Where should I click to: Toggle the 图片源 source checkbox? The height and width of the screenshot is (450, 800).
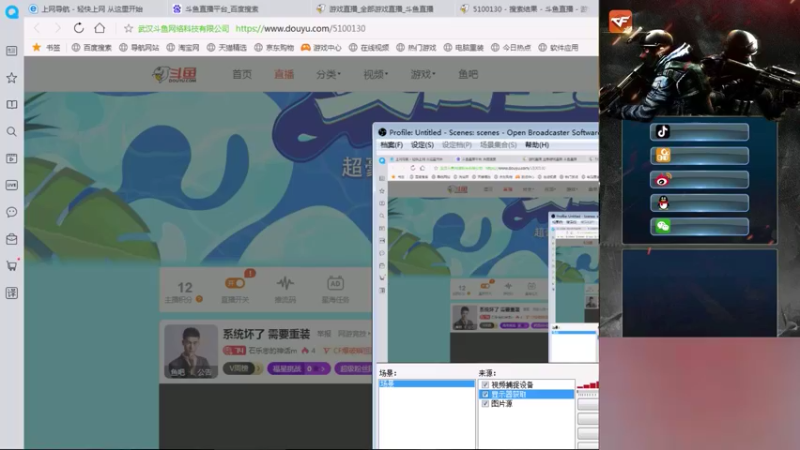pyautogui.click(x=485, y=404)
